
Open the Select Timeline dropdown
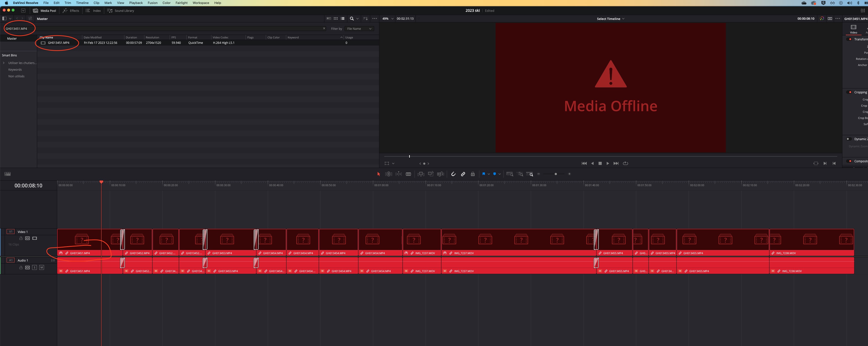(x=611, y=18)
